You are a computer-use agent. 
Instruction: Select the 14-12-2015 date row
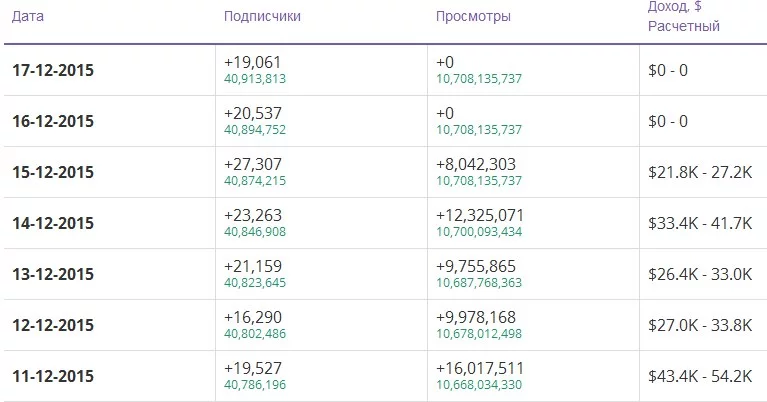pos(53,223)
